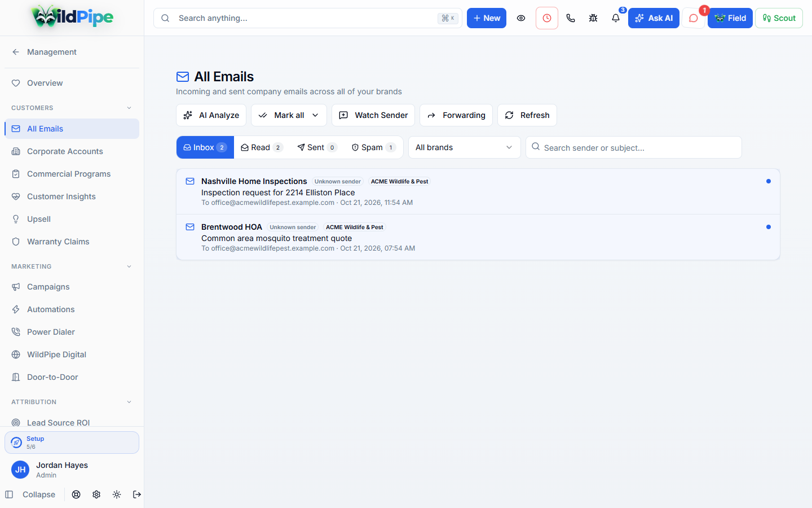812x508 pixels.
Task: Open Warranty Claims
Action: coord(72,242)
